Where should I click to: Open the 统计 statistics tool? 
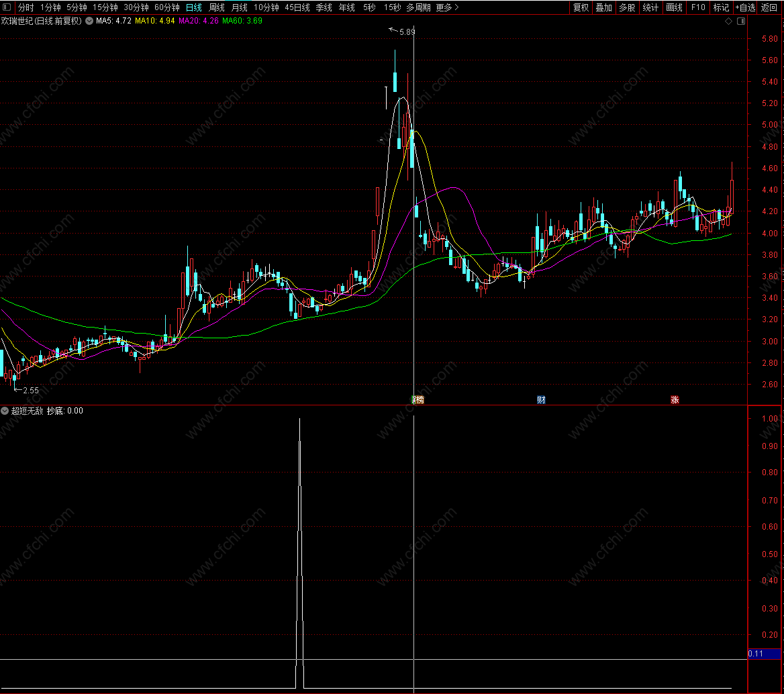point(650,7)
